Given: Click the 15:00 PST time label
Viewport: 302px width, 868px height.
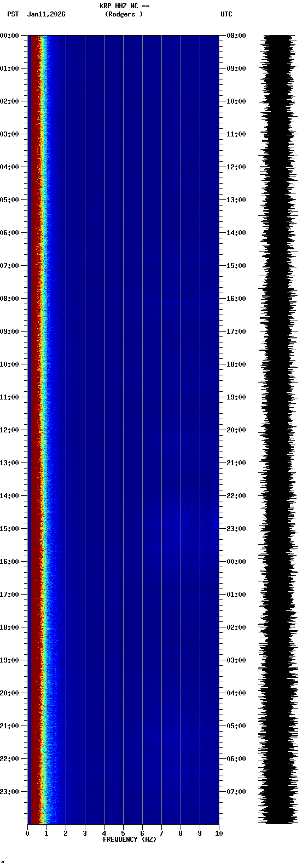Looking at the screenshot, I should click(x=9, y=529).
